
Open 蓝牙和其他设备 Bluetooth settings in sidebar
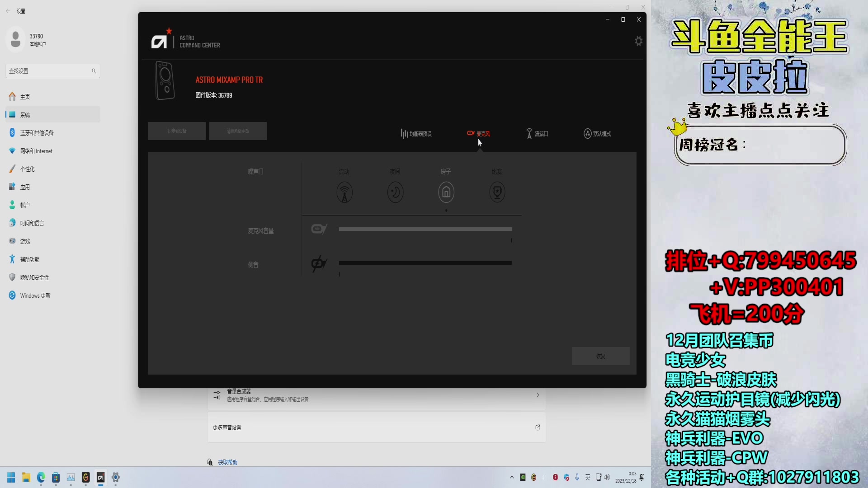click(37, 133)
